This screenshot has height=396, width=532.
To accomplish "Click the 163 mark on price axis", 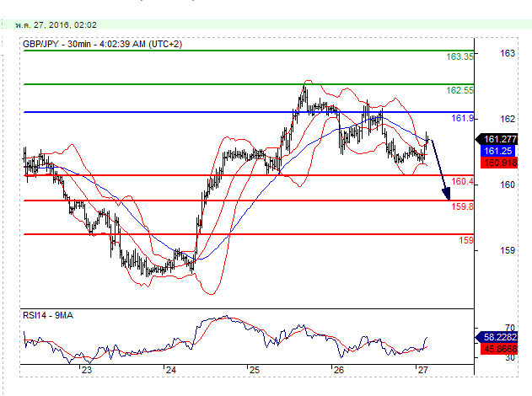I will pos(508,53).
